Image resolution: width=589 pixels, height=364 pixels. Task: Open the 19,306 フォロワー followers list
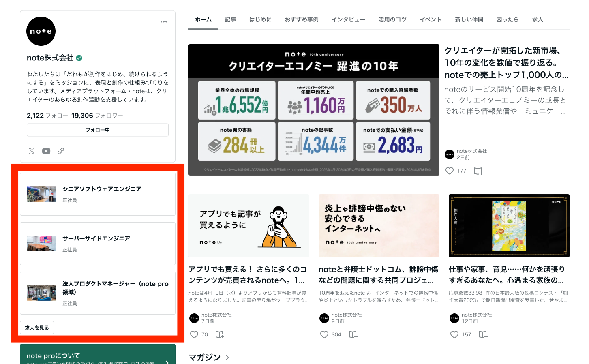pos(97,116)
